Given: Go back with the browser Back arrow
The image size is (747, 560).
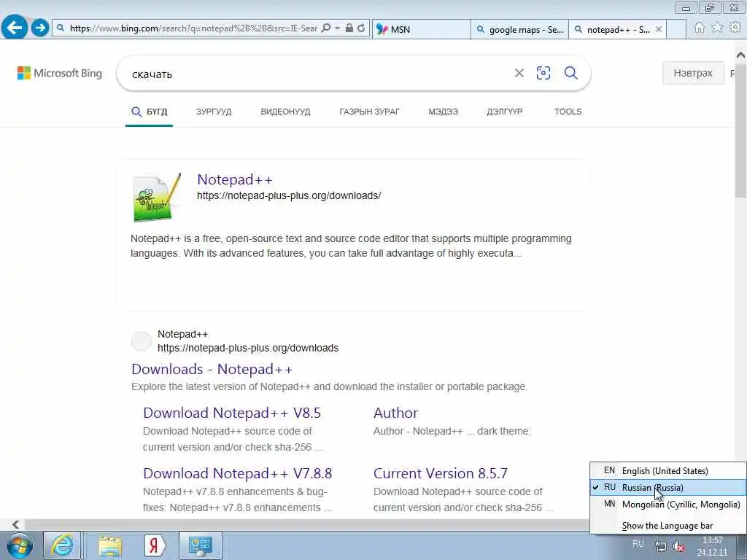Looking at the screenshot, I should [15, 28].
